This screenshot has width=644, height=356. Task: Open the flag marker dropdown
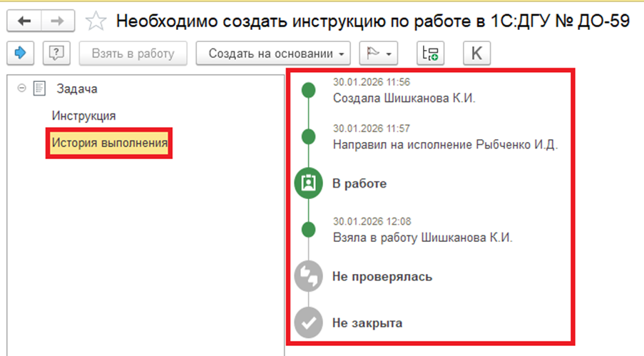[379, 54]
